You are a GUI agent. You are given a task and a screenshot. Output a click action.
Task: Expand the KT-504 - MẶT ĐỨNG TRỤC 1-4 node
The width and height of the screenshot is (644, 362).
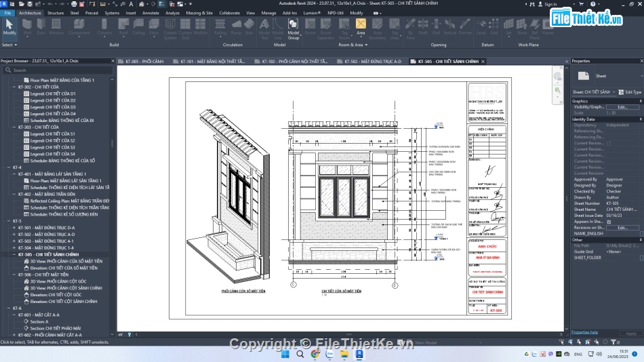[x=14, y=247]
